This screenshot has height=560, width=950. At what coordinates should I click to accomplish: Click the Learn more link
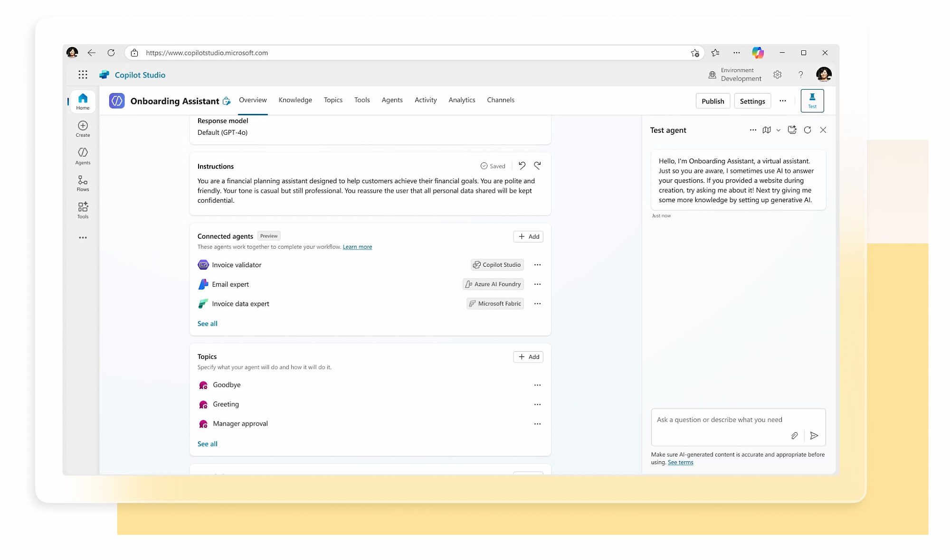click(357, 247)
